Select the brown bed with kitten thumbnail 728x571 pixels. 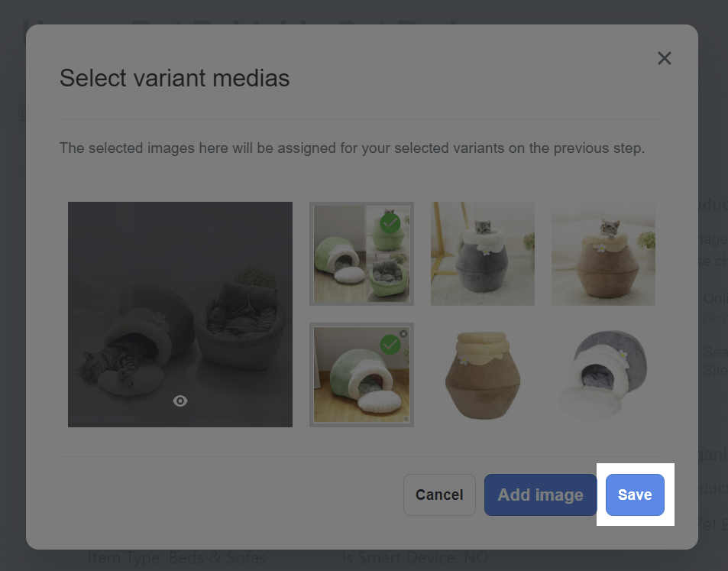tap(603, 254)
